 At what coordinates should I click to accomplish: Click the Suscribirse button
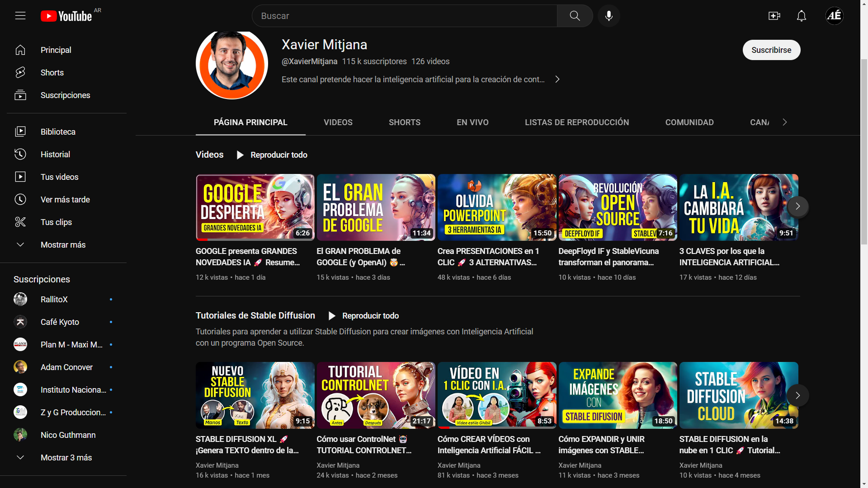(771, 50)
